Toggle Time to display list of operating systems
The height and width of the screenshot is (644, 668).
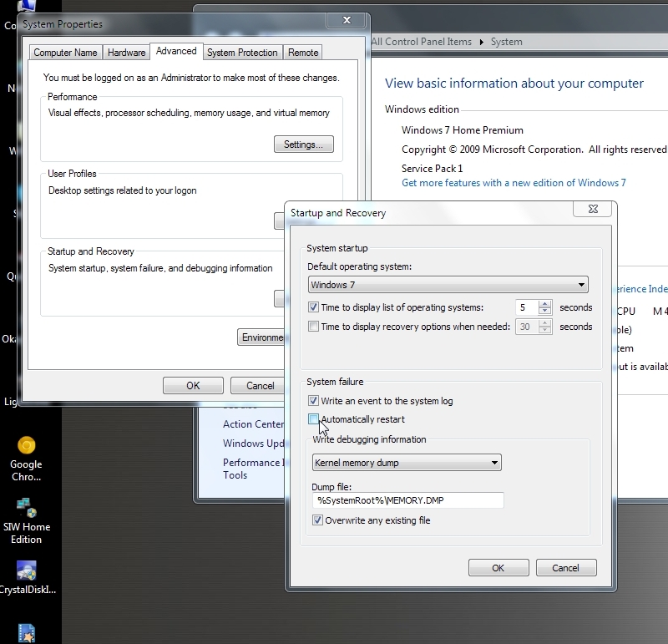(313, 307)
